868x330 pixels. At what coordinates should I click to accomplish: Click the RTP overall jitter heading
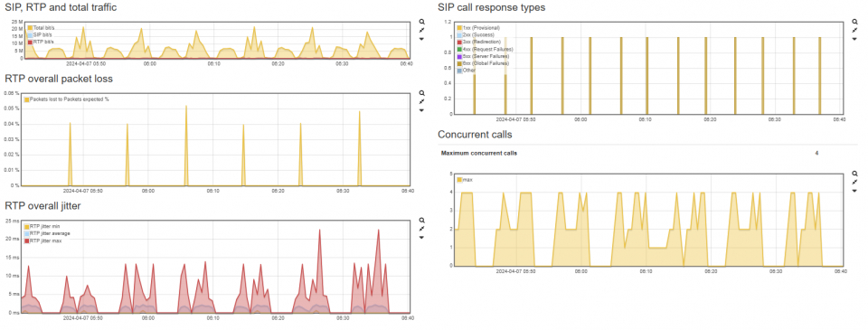click(x=42, y=206)
